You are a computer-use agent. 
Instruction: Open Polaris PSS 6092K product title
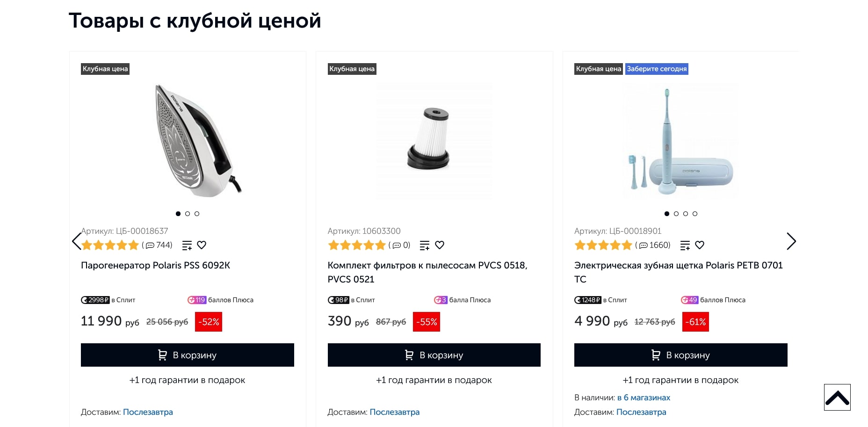pyautogui.click(x=155, y=265)
